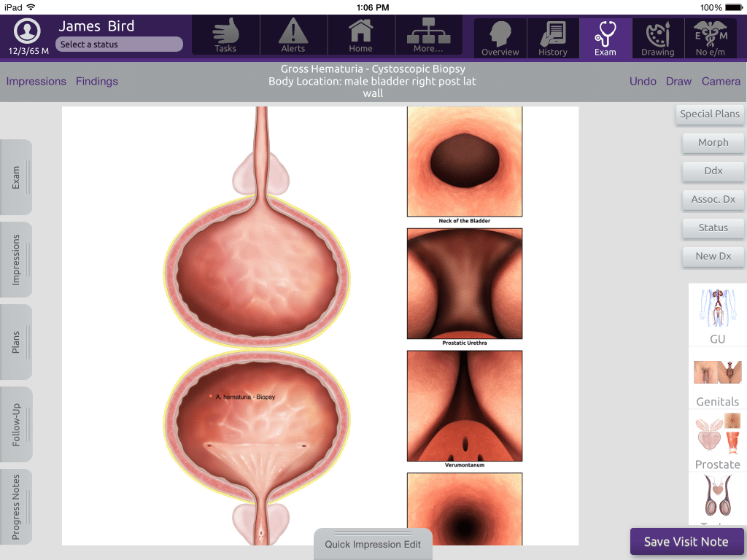
Task: Tap patient name James Bird
Action: 96,26
